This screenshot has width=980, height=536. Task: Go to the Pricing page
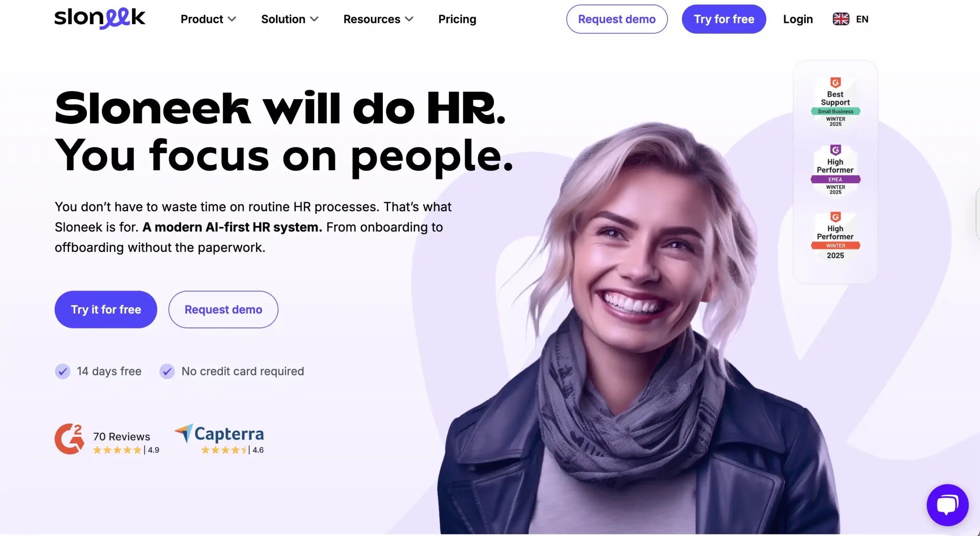click(457, 19)
